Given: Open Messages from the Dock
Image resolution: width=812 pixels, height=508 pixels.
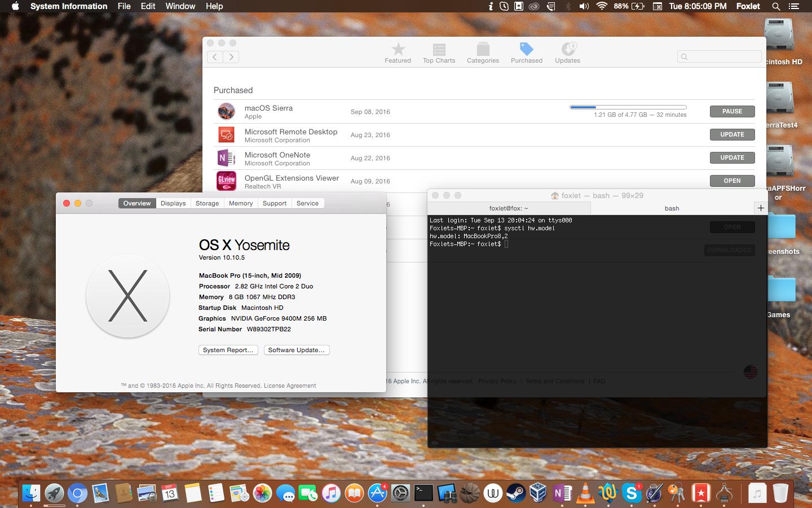Looking at the screenshot, I should tap(285, 493).
